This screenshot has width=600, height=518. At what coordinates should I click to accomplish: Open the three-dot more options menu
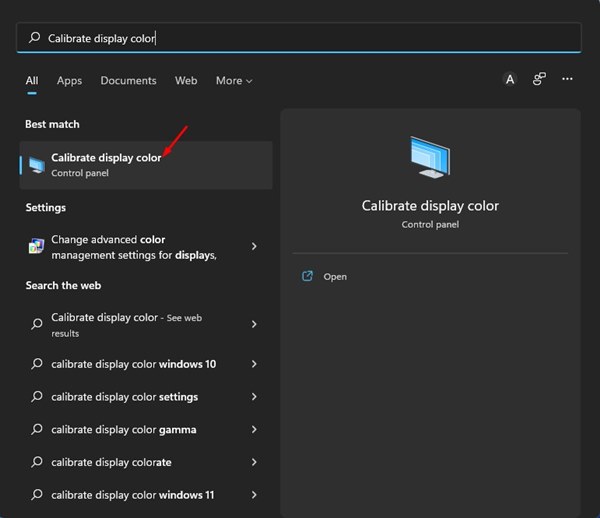tap(567, 79)
